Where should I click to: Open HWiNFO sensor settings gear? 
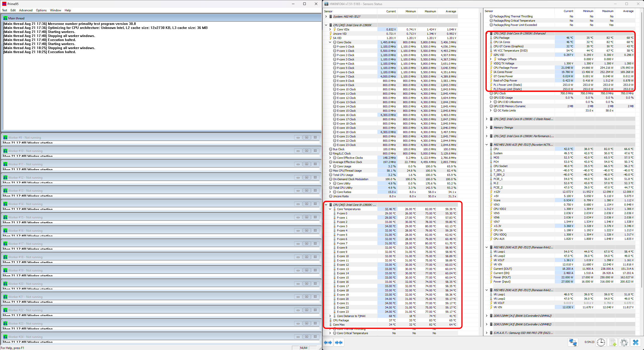click(x=624, y=342)
